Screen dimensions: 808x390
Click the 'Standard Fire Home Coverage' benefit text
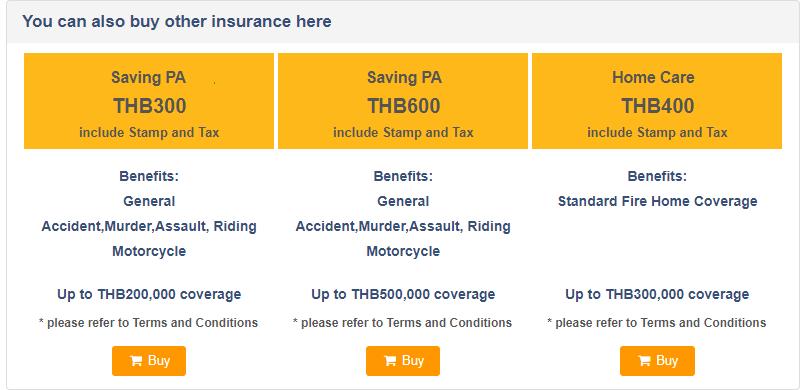[658, 201]
